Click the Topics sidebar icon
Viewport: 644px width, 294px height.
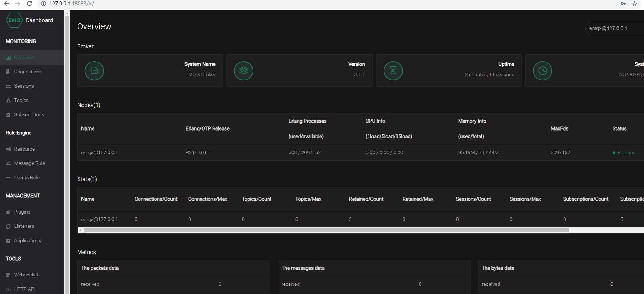(8, 100)
